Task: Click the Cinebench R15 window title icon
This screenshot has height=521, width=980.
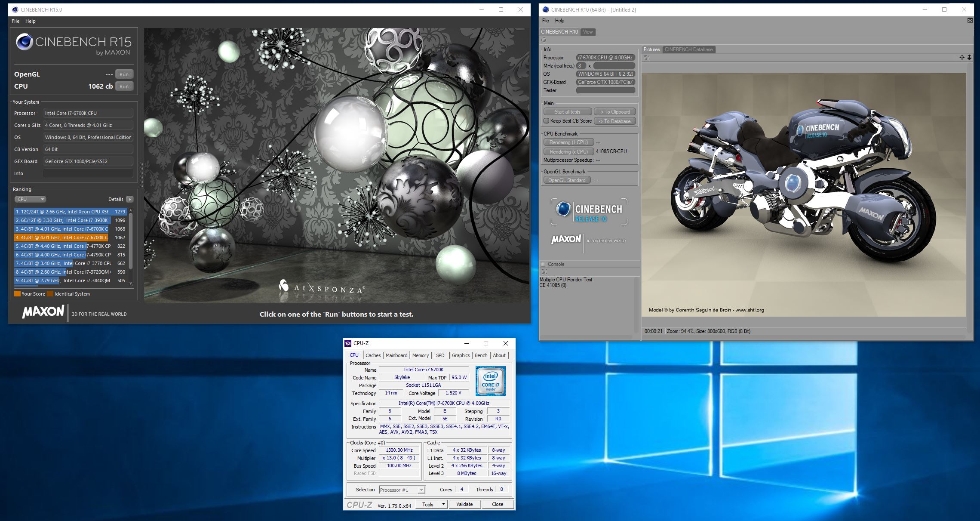Action: pyautogui.click(x=15, y=9)
